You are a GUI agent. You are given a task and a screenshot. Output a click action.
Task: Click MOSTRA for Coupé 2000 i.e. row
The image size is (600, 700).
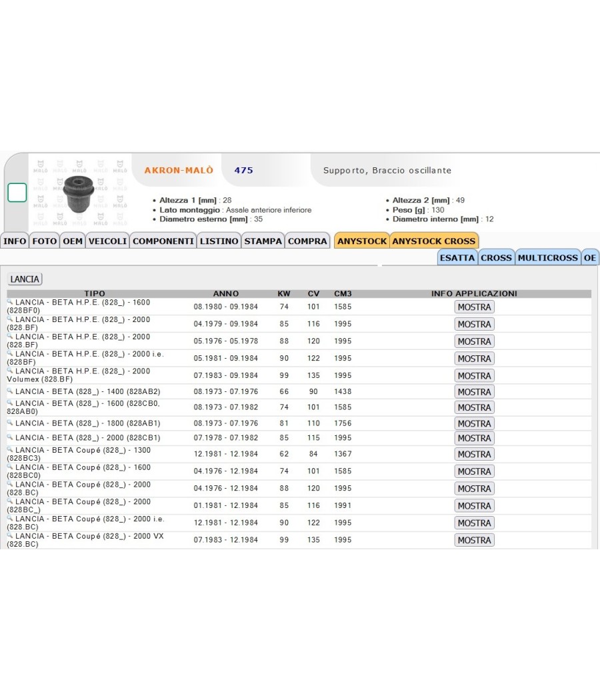(x=474, y=523)
